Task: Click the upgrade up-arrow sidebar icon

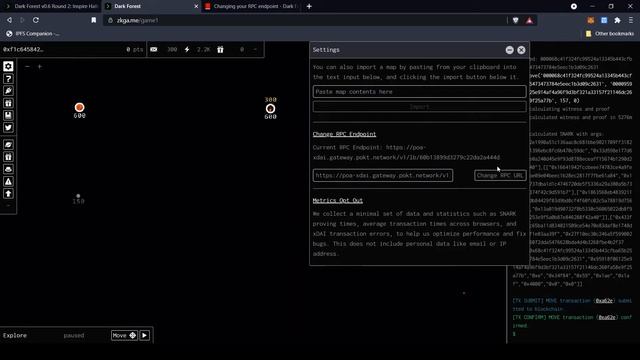Action: [x=8, y=193]
